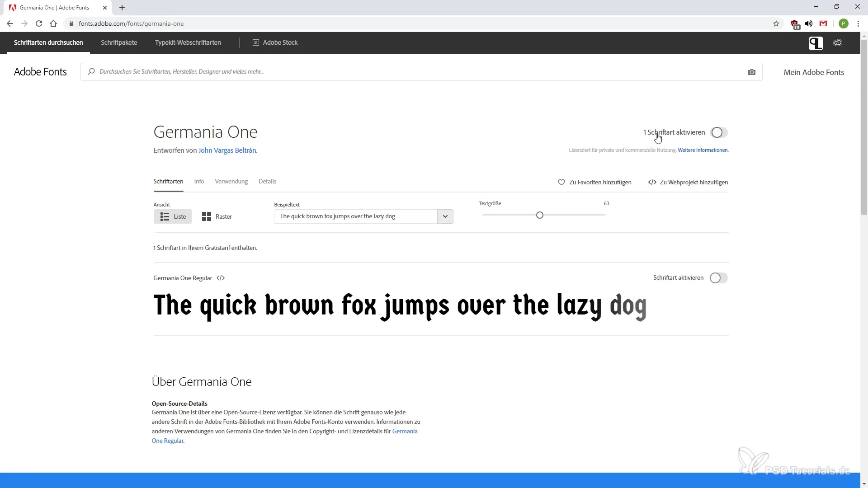868x488 pixels.
Task: Click the speaker extension icon
Action: tap(809, 23)
